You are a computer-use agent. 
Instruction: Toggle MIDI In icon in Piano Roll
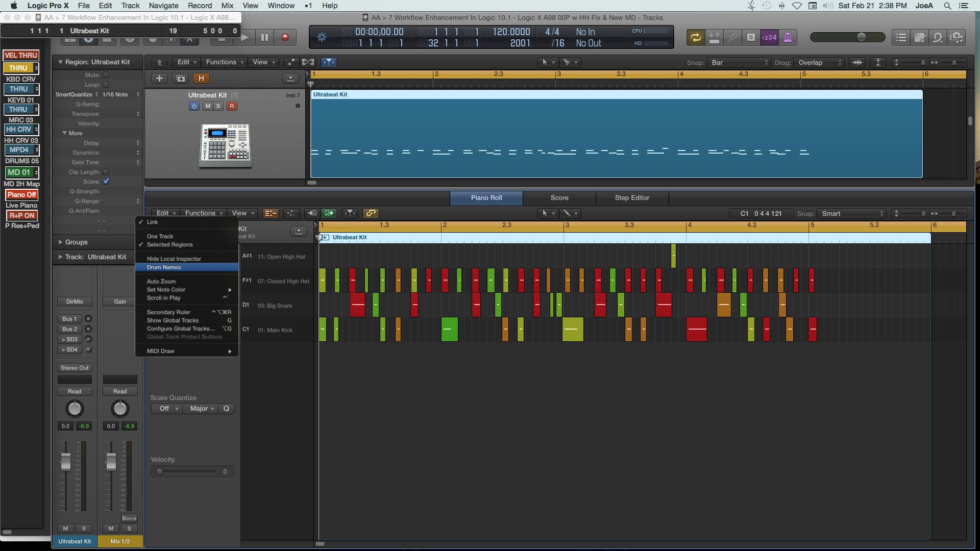click(x=312, y=213)
